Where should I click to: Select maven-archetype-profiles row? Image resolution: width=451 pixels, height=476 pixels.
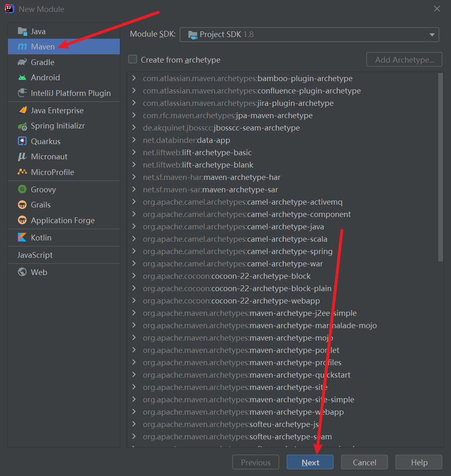tap(283, 362)
